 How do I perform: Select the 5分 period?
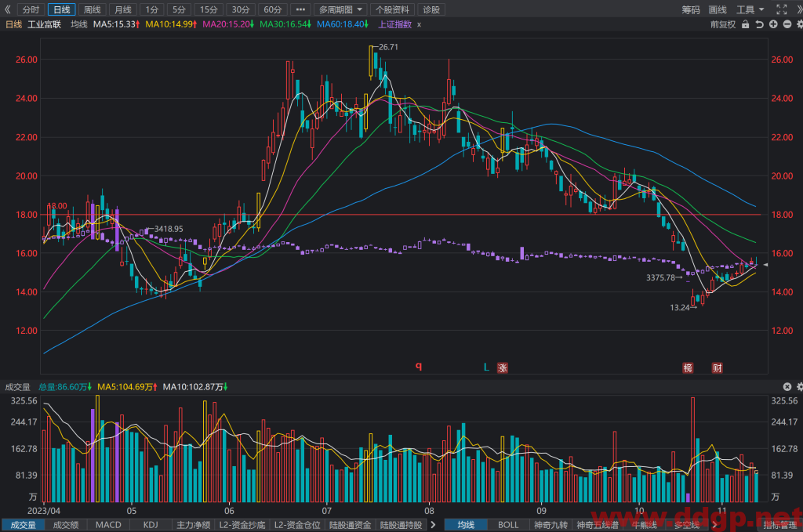179,9
